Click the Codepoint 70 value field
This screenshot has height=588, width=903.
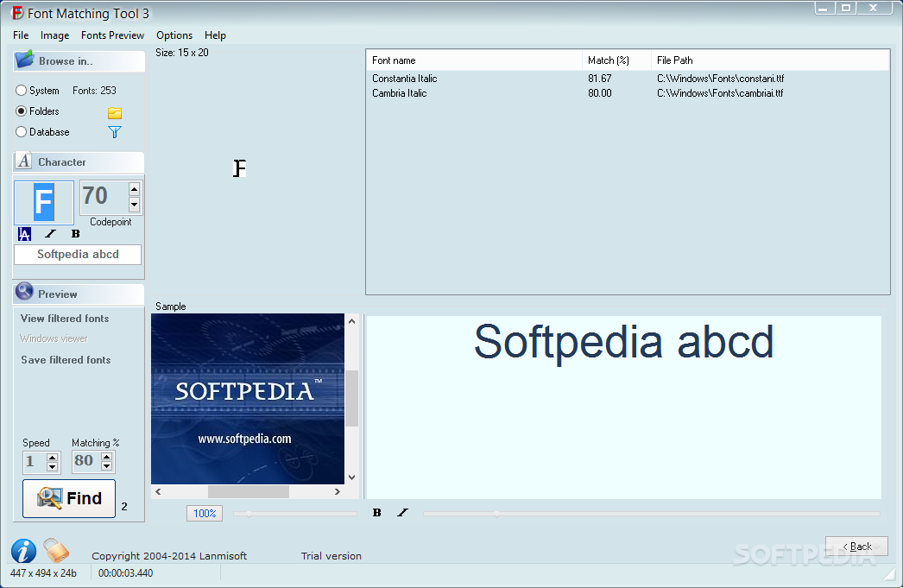104,197
